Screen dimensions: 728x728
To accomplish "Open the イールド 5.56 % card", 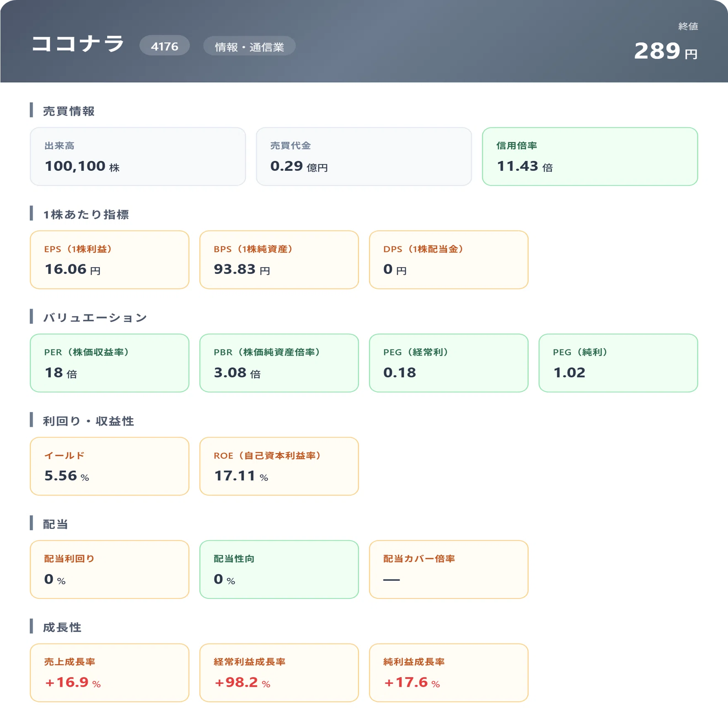I will (x=110, y=466).
